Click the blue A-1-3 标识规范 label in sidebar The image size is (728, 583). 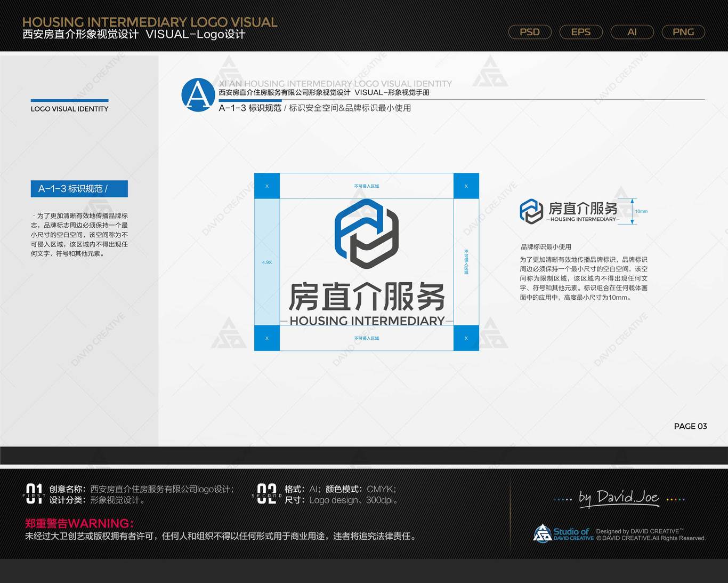[79, 189]
